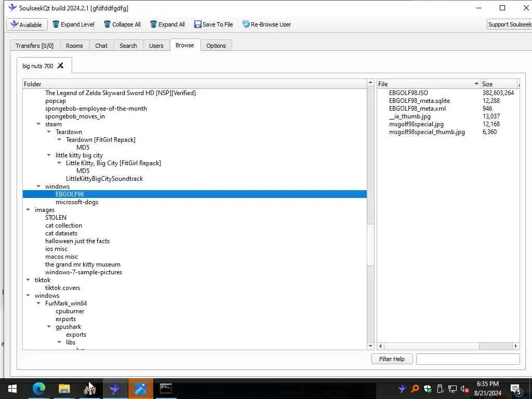The height and width of the screenshot is (399, 532).
Task: Collapse the Teardown folder
Action: tap(49, 132)
